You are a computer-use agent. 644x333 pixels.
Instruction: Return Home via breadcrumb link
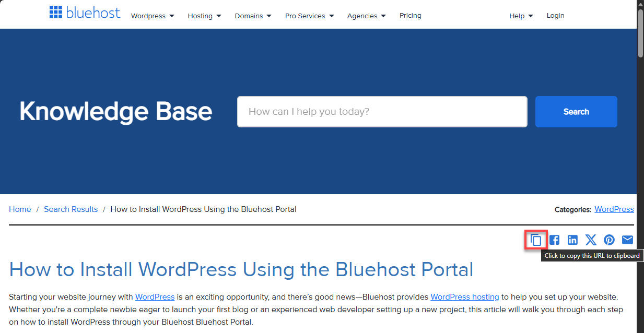20,209
